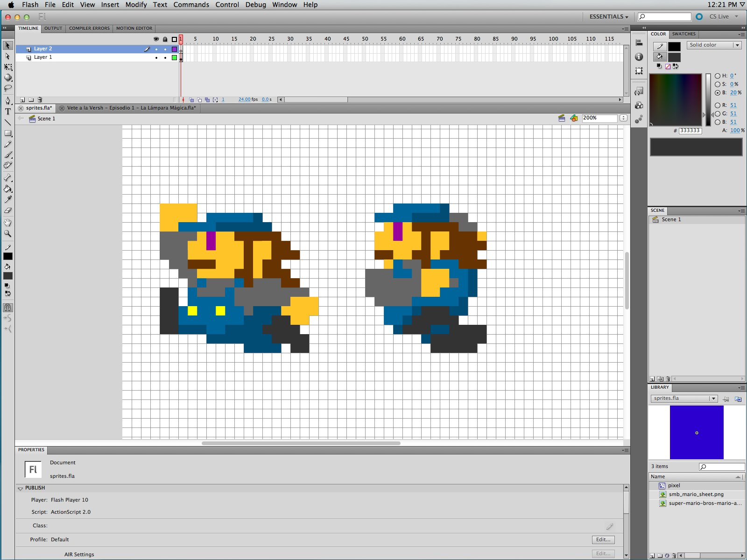Open the Essentials workspace switcher
Viewport: 747px width, 560px height.
tap(608, 17)
